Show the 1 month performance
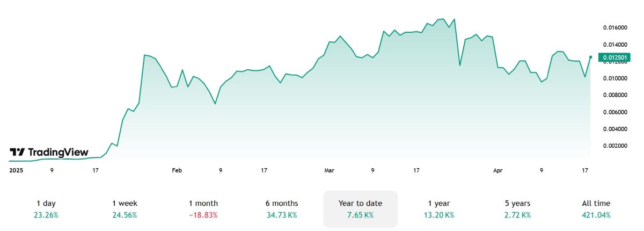Screen dimensions: 644x231 click(203, 208)
